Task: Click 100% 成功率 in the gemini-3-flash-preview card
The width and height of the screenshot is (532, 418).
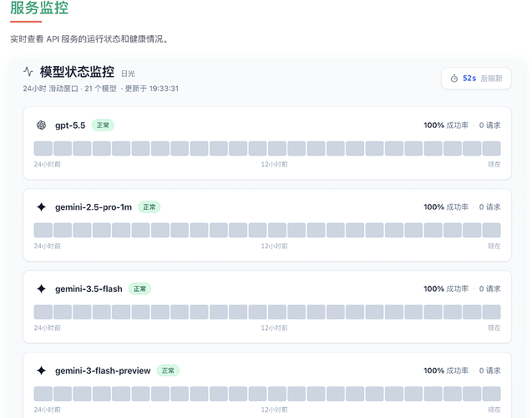Action: click(446, 370)
